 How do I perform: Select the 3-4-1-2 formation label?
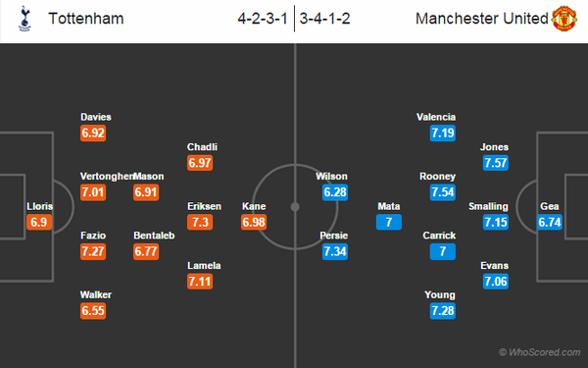coord(324,19)
